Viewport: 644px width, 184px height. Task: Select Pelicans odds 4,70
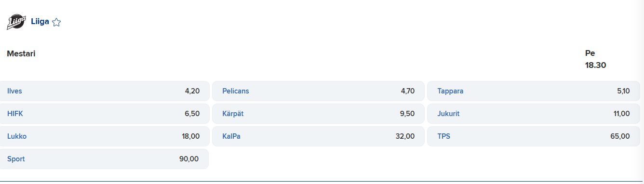point(318,91)
